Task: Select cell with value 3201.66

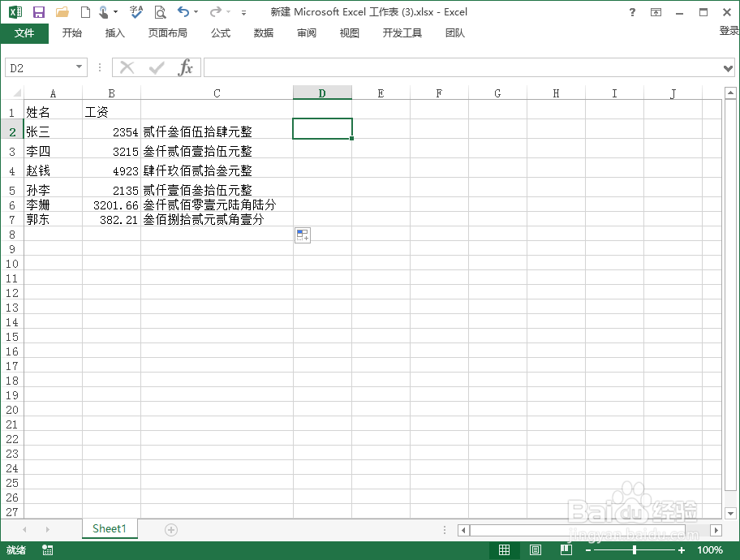Action: click(x=111, y=205)
